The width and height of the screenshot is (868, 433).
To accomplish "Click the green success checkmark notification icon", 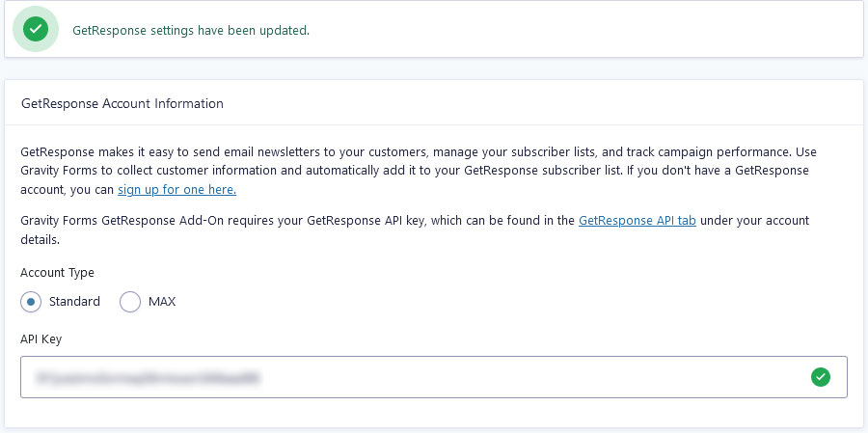I will click(x=36, y=29).
